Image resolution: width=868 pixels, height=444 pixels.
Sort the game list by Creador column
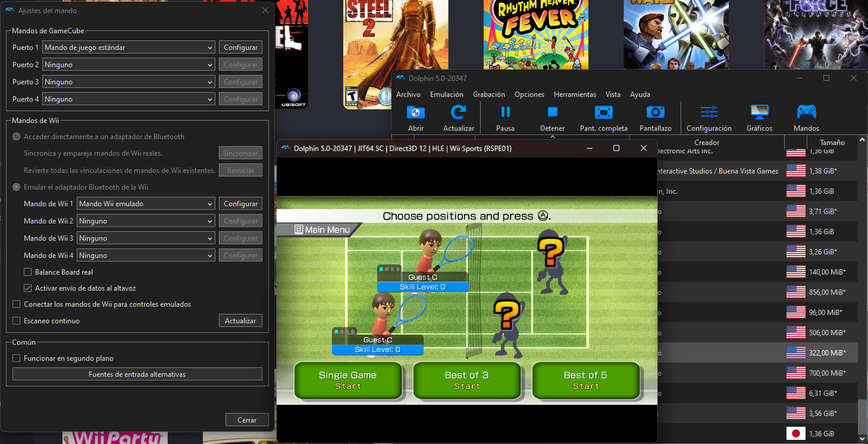707,143
